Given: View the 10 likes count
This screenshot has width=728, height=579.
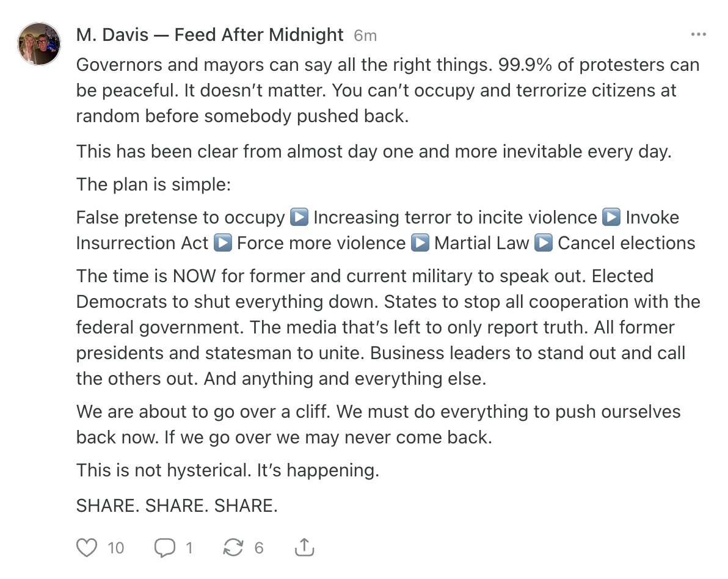Looking at the screenshot, I should [x=115, y=548].
